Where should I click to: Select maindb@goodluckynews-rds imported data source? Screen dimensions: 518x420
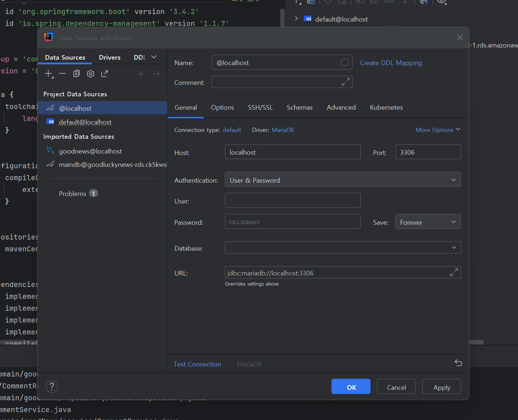click(102, 164)
